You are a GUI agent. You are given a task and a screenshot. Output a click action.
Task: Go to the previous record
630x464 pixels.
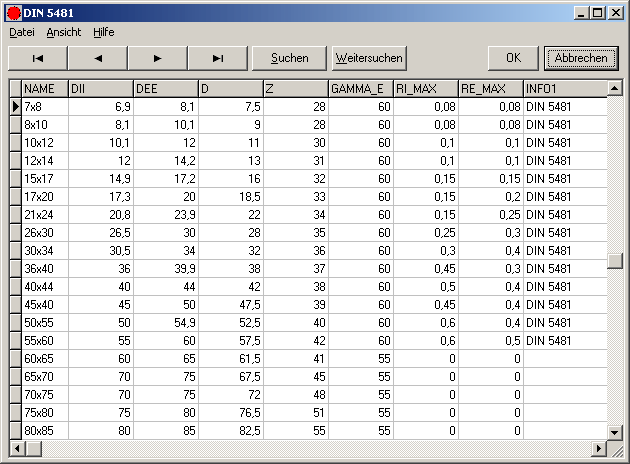tap(98, 58)
